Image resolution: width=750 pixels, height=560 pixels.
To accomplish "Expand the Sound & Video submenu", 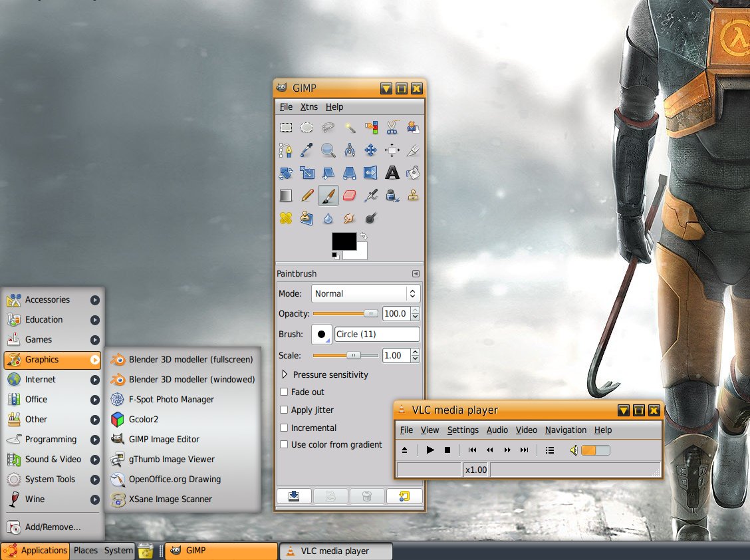I will (53, 460).
